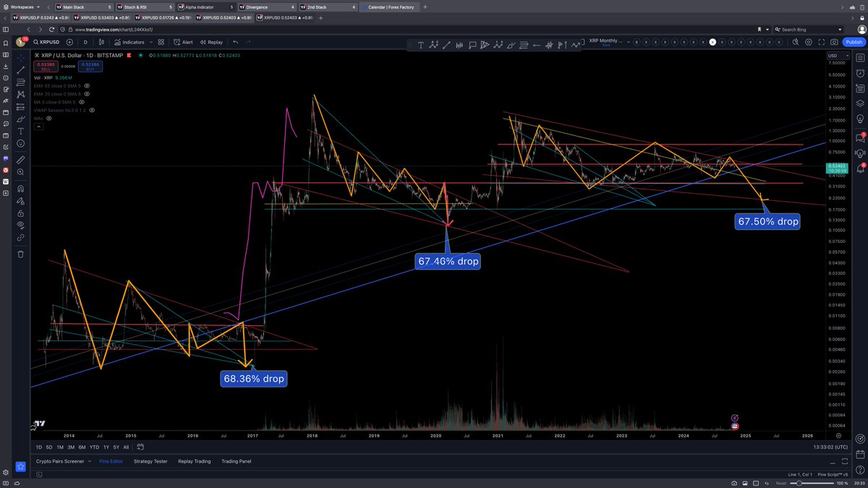The image size is (868, 488).
Task: Click the Replay button
Action: point(211,42)
